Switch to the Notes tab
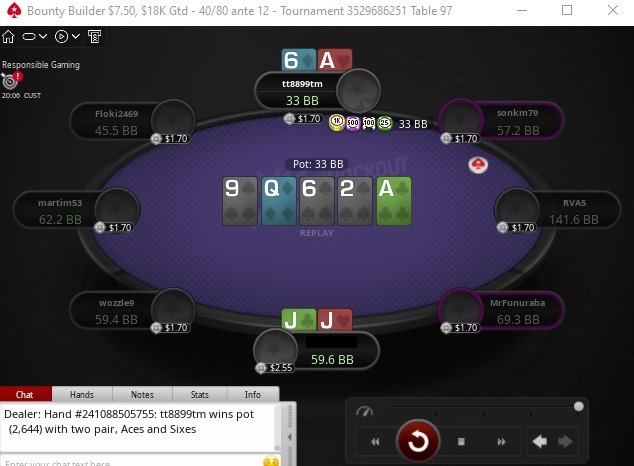 pos(142,394)
